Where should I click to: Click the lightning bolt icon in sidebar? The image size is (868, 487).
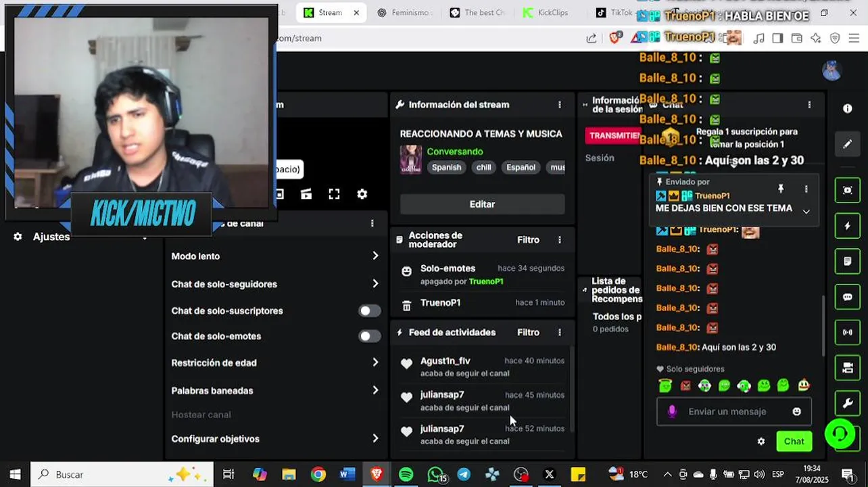[847, 226]
